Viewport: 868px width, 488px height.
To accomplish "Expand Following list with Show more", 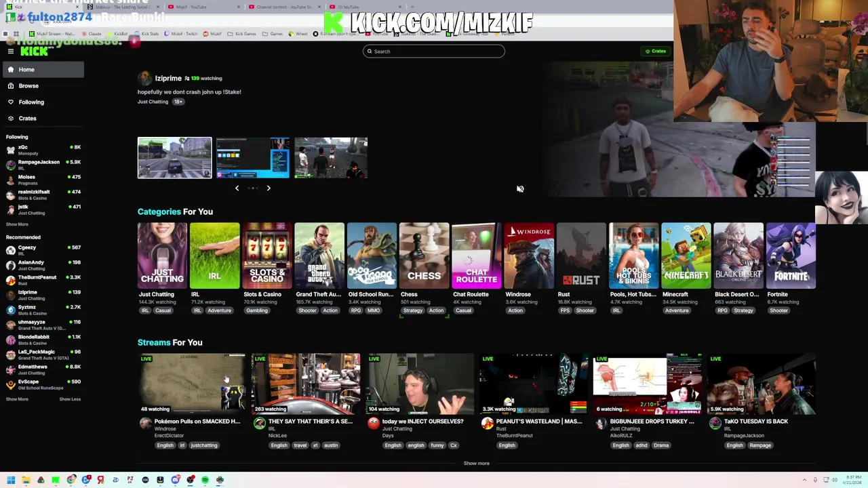I will pos(17,224).
